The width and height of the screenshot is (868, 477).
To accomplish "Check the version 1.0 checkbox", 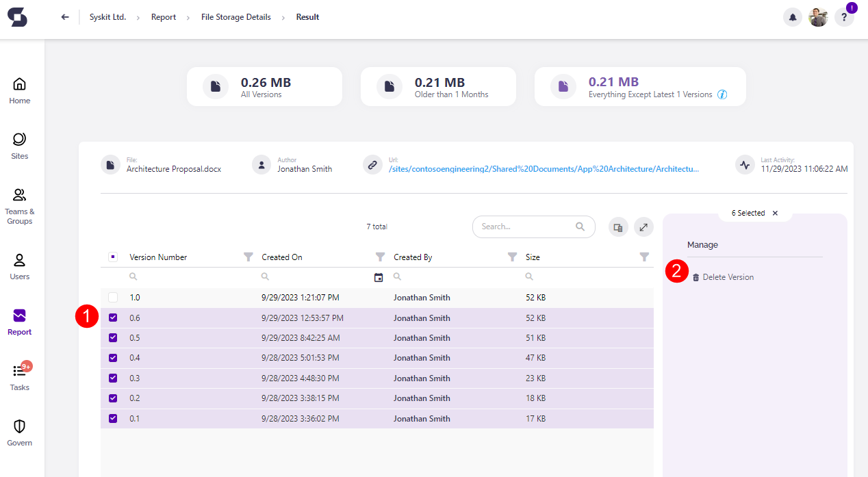I will (112, 297).
